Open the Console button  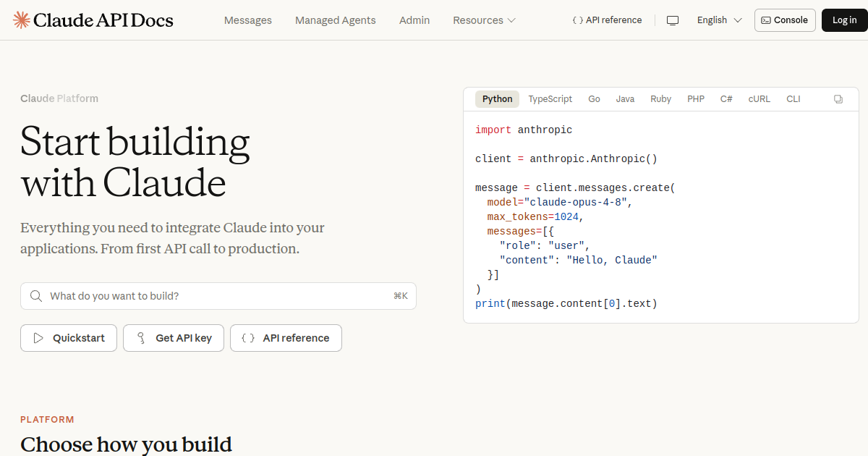click(x=785, y=20)
